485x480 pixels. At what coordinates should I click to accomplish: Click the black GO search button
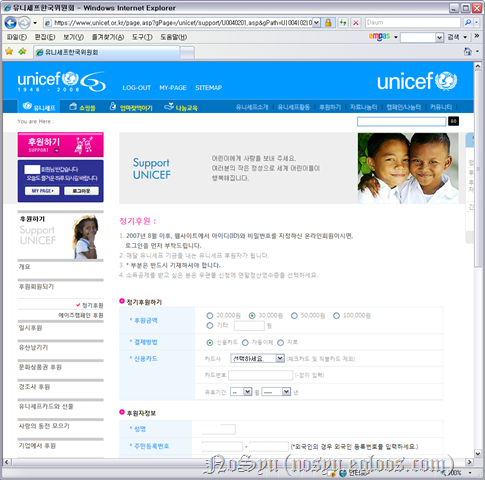tap(453, 121)
